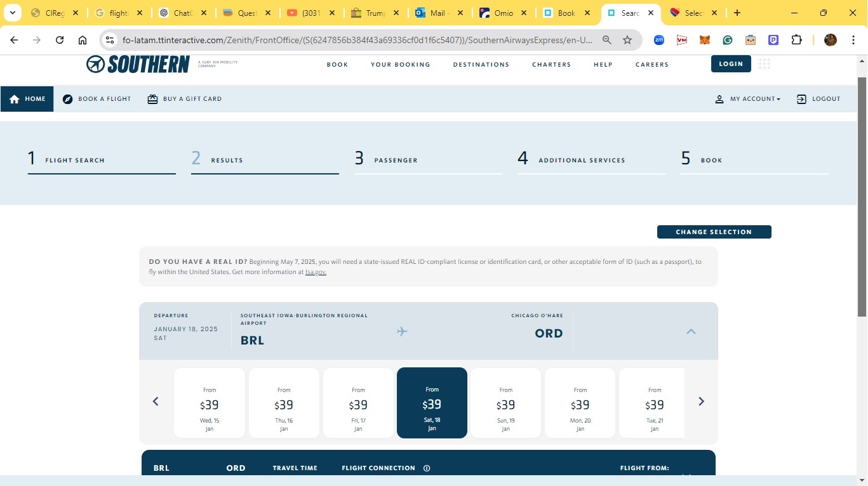The width and height of the screenshot is (868, 486).
Task: Open the Your Booking menu
Action: tap(401, 65)
